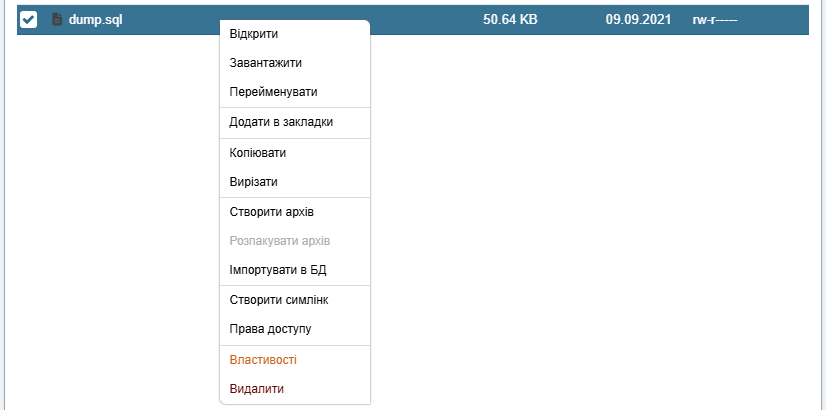
Task: Choose Завантажити in the context menu
Action: click(x=265, y=62)
